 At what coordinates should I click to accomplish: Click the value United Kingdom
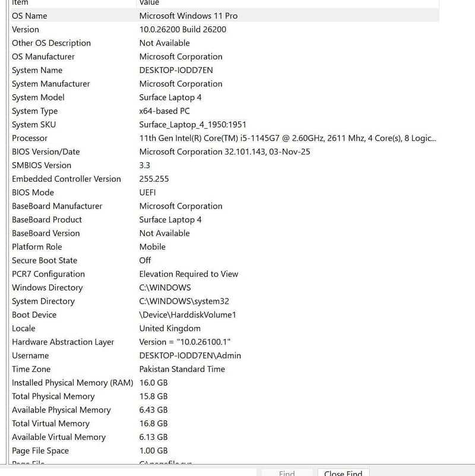pos(170,329)
